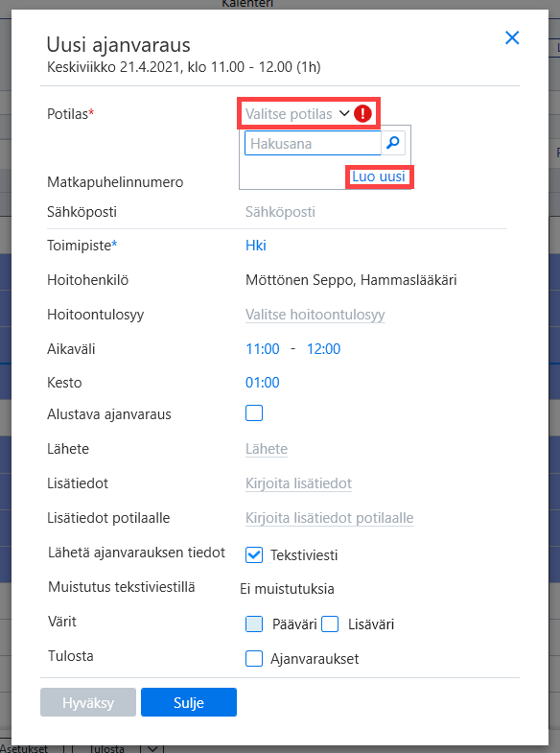Click Ei muistutuksia reminder text

tap(287, 589)
